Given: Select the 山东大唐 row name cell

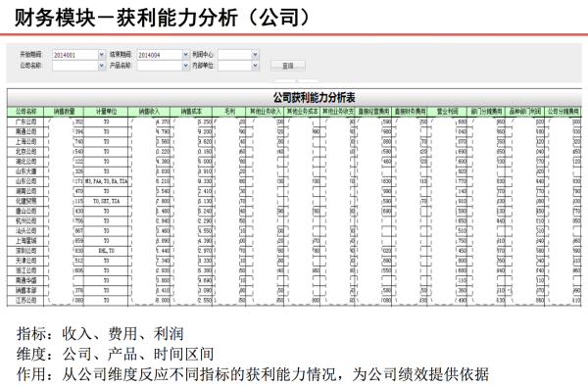Looking at the screenshot, I should 25,171.
